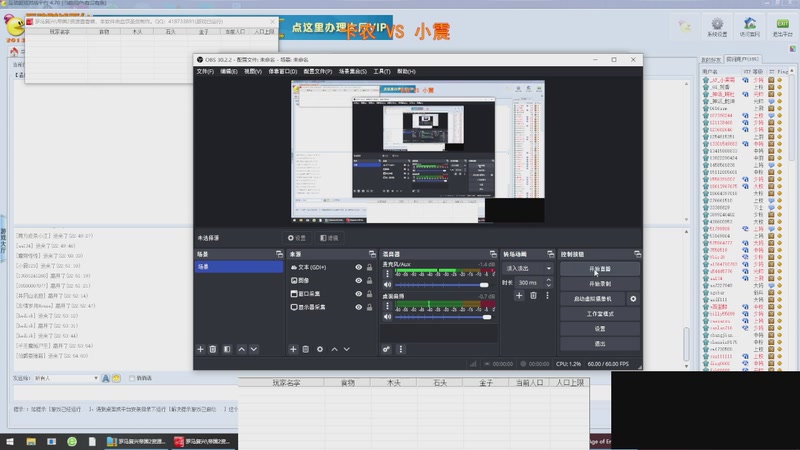Click the start streaming button in OBS controls
The image size is (800, 450).
[599, 269]
